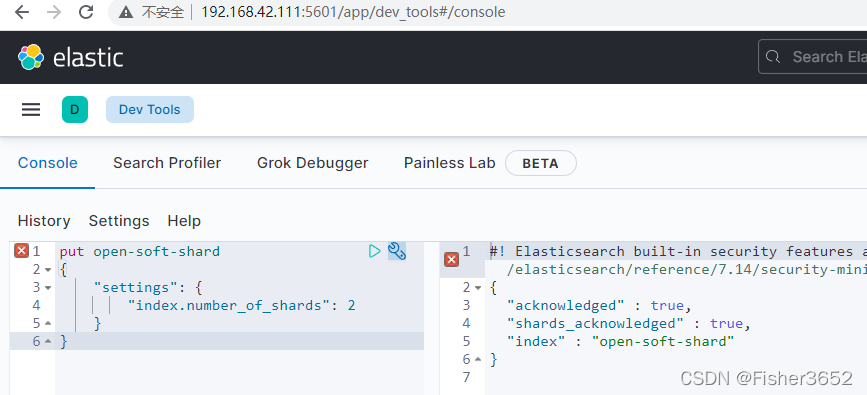Click the error marker in response pane
The width and height of the screenshot is (867, 395).
[x=452, y=259]
